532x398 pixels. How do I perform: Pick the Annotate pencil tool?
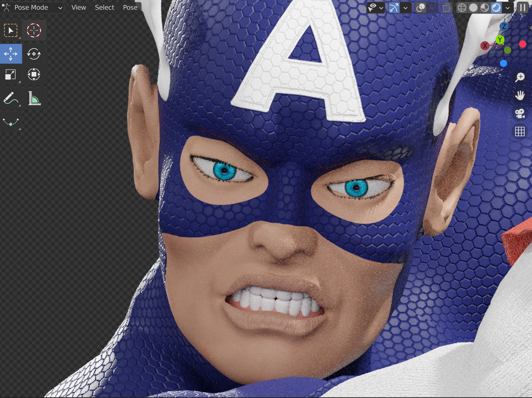(x=11, y=98)
